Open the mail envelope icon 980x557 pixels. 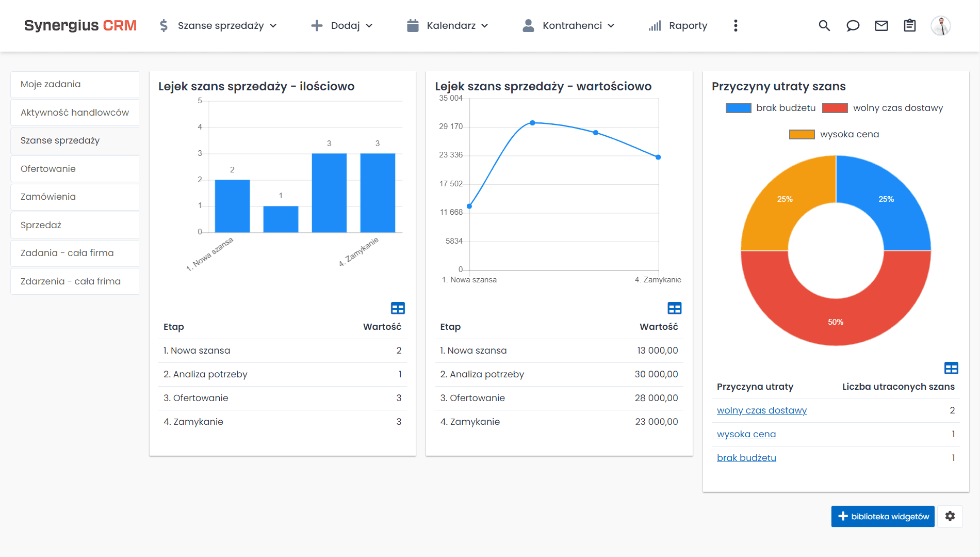pyautogui.click(x=881, y=25)
